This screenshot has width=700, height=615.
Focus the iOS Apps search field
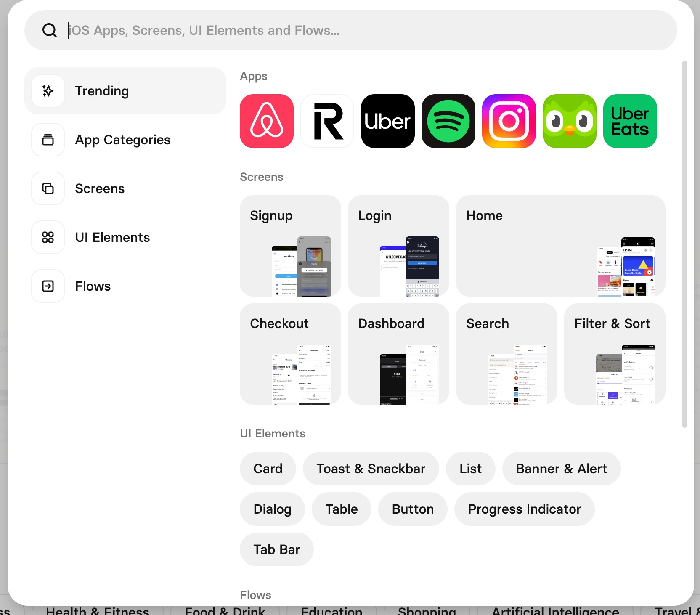tap(351, 30)
